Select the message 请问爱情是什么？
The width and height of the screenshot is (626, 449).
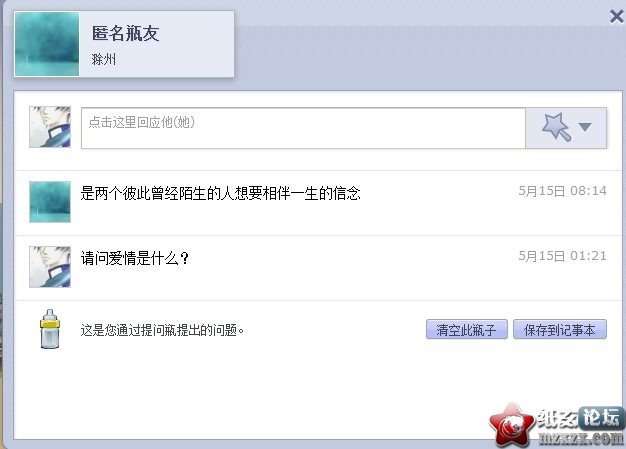click(135, 258)
